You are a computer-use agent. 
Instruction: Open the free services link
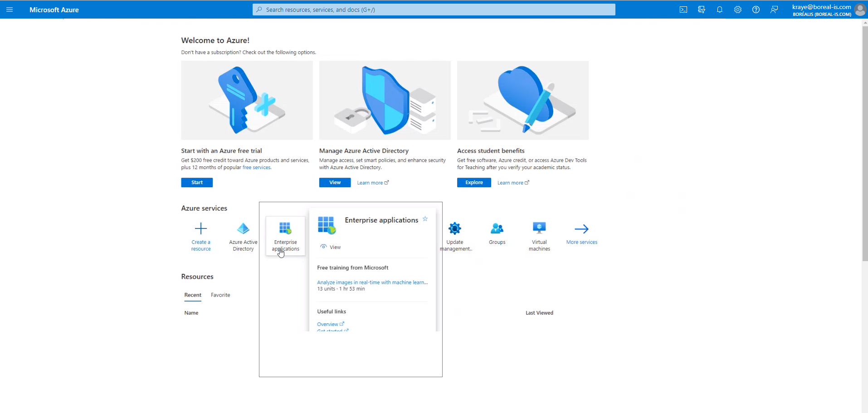[x=257, y=167]
